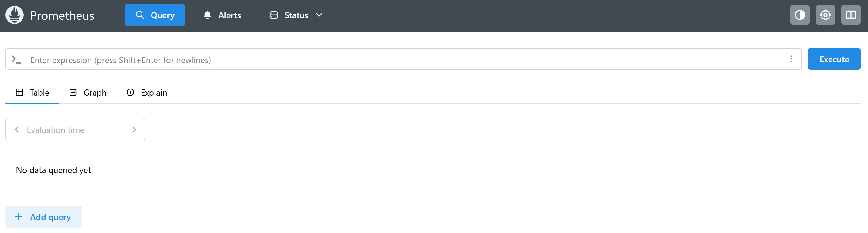868x233 pixels.
Task: Click the Evaluation time input field
Action: tap(76, 130)
